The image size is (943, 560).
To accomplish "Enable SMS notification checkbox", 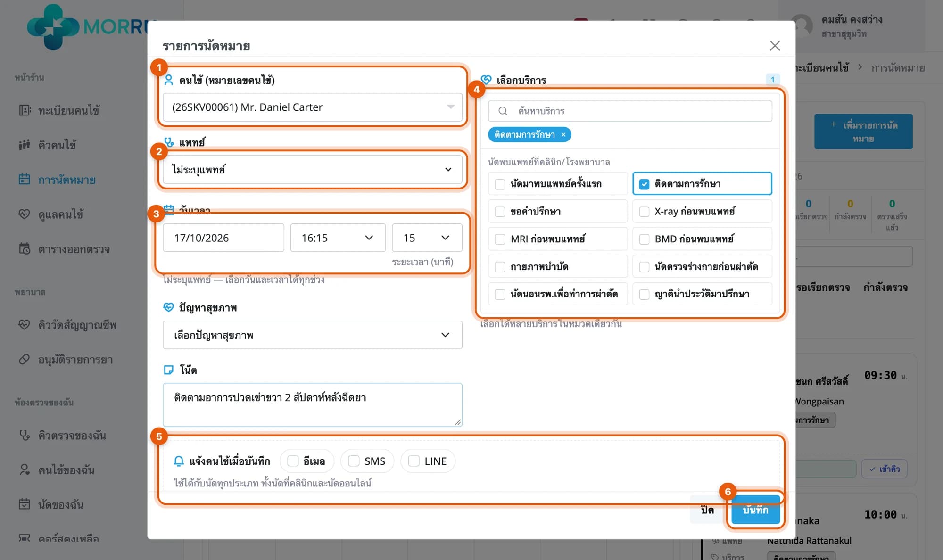I will click(354, 461).
